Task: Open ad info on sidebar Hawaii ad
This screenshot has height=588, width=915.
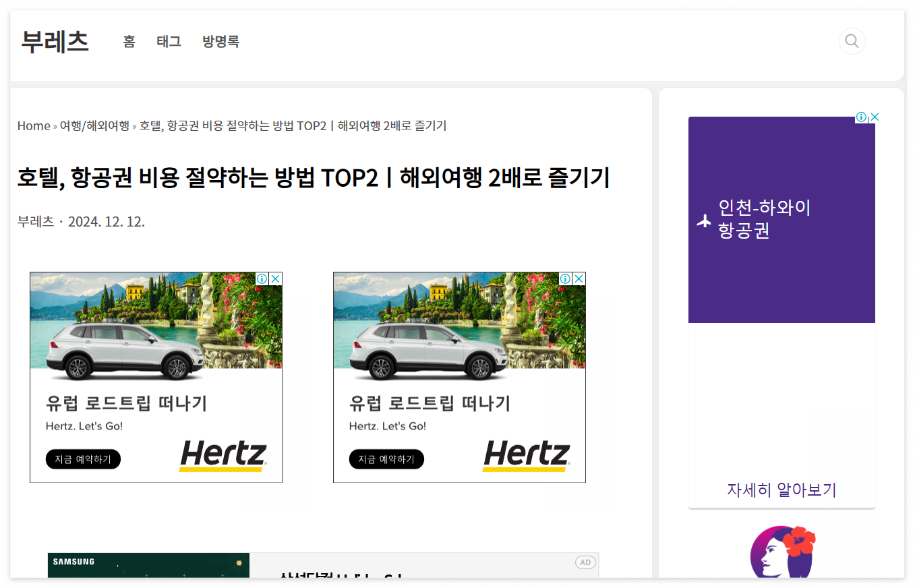Action: pos(861,117)
